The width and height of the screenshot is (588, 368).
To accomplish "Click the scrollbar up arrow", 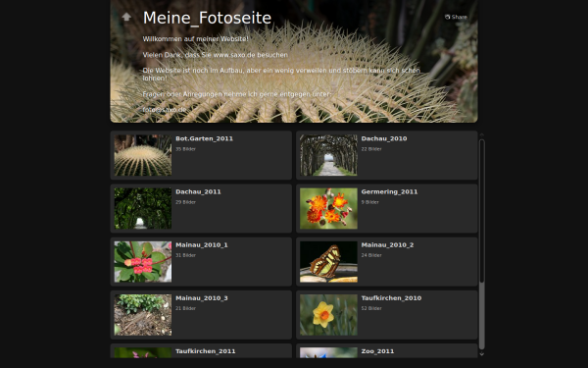I will coord(482,134).
